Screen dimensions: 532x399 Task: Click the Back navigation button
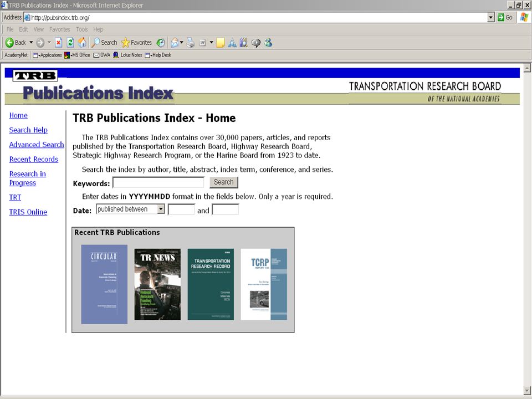click(16, 43)
